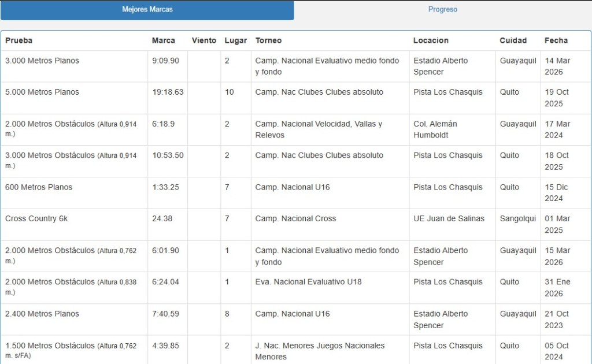This screenshot has width=592, height=364.
Task: Switch to the Mejores Marcas tab
Action: tap(147, 10)
